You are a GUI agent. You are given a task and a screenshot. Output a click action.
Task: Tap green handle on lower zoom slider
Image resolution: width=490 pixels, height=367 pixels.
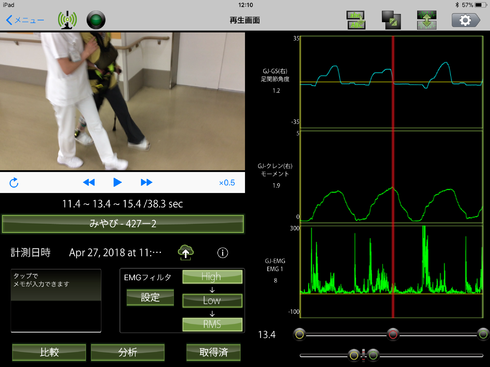[x=373, y=355]
